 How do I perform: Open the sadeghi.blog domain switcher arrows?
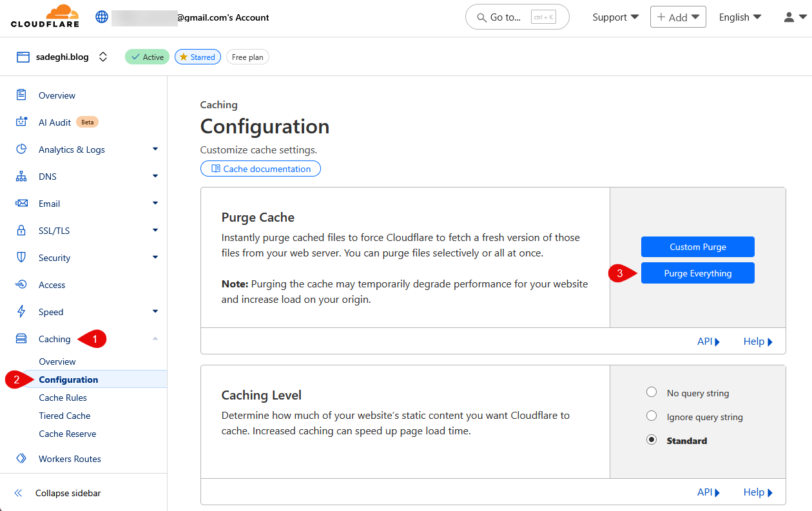tap(103, 57)
